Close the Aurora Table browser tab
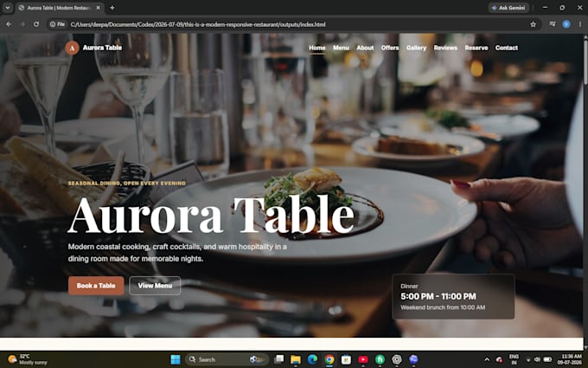 click(x=99, y=8)
